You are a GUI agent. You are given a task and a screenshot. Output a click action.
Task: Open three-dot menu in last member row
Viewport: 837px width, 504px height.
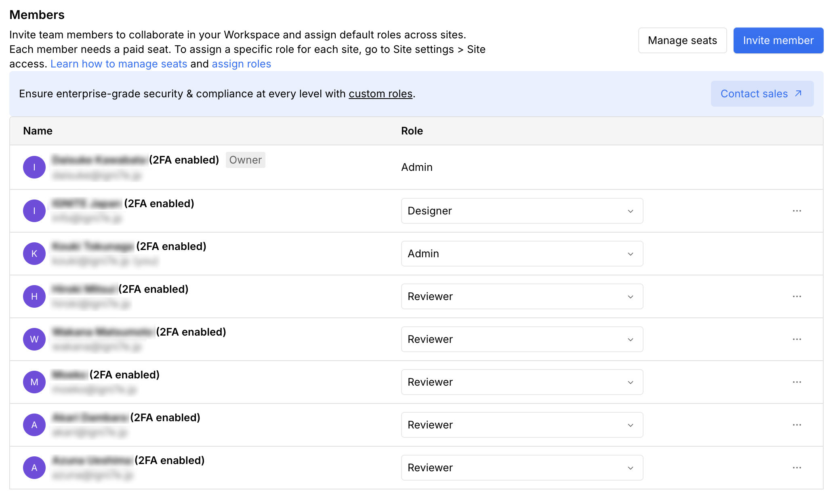pos(797,468)
